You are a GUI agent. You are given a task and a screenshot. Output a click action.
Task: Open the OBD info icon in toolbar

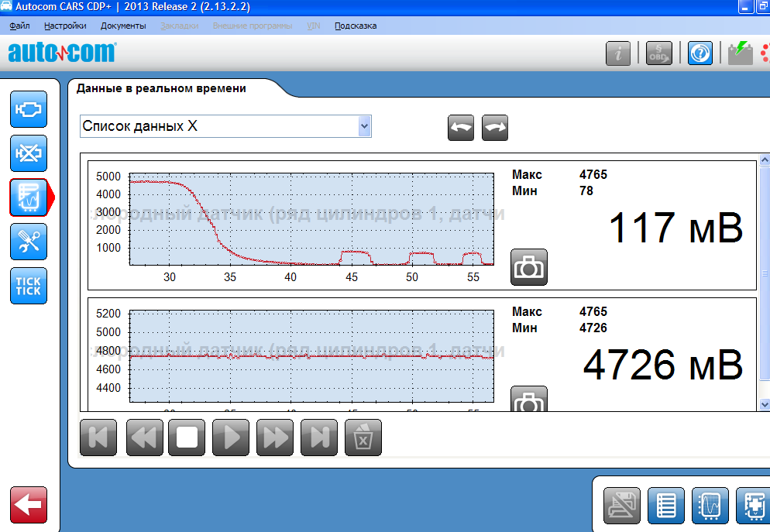[659, 53]
